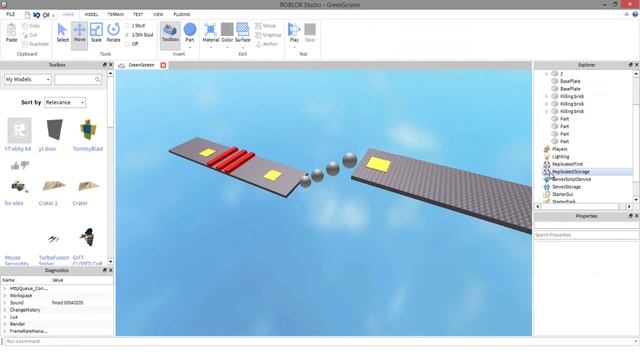
Task: Switch to the TEST ribbon tab
Action: coord(138,14)
